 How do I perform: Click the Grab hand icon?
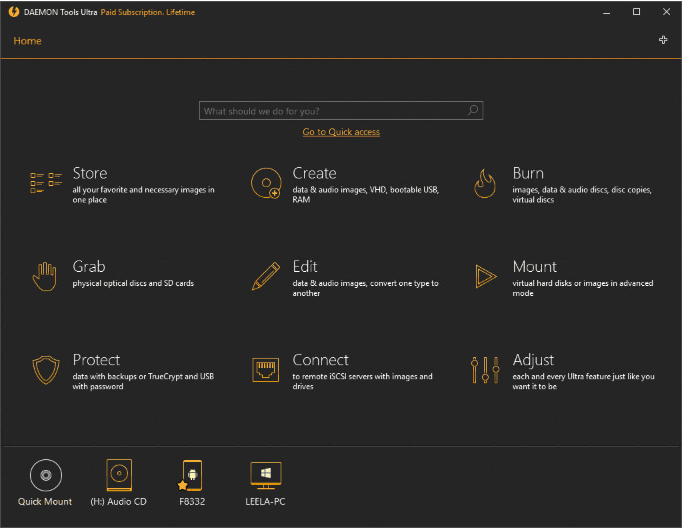coord(45,277)
